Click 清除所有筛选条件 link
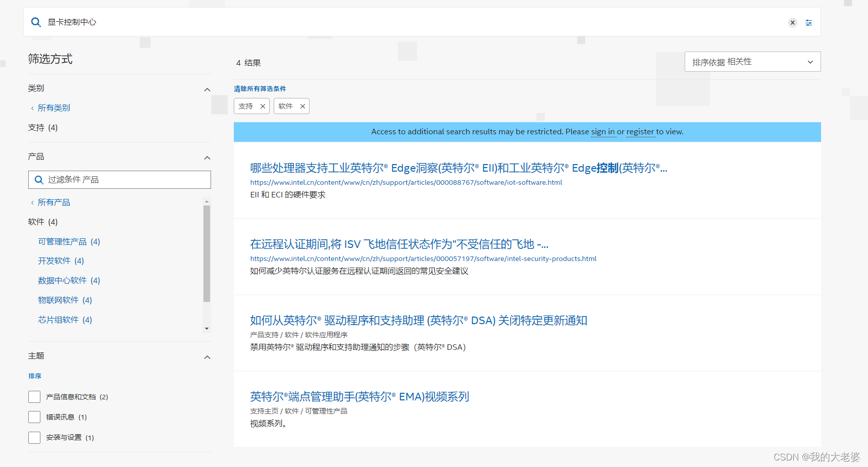 tap(260, 88)
